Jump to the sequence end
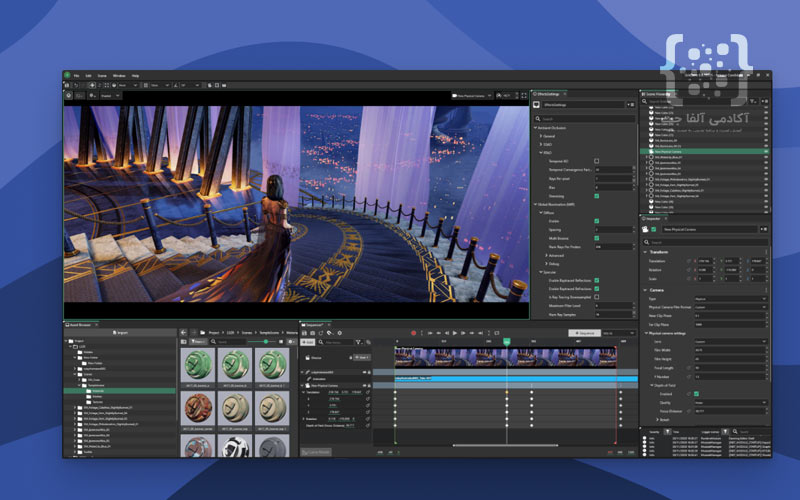 (x=480, y=333)
